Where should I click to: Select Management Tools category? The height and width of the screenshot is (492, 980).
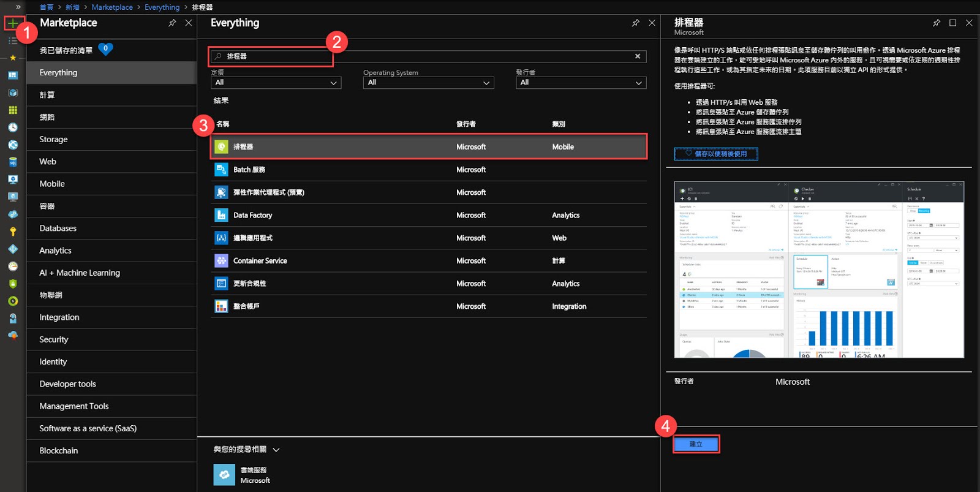click(111, 407)
